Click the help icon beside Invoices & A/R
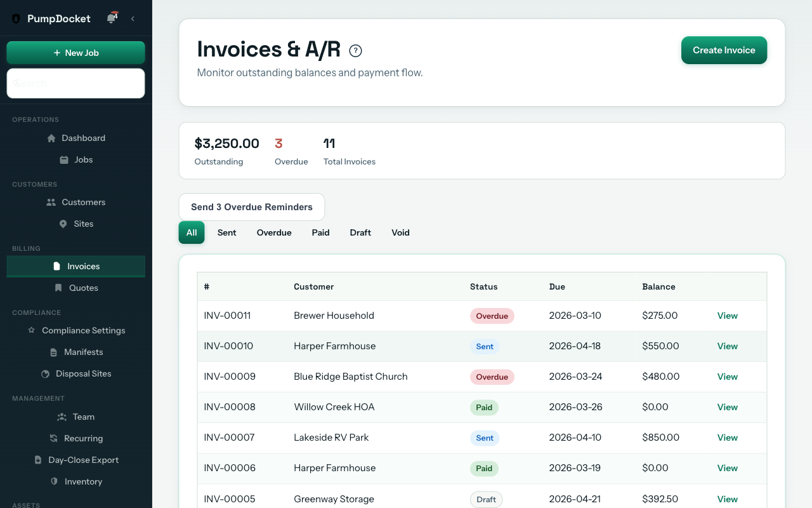This screenshot has width=812, height=508. (x=355, y=50)
